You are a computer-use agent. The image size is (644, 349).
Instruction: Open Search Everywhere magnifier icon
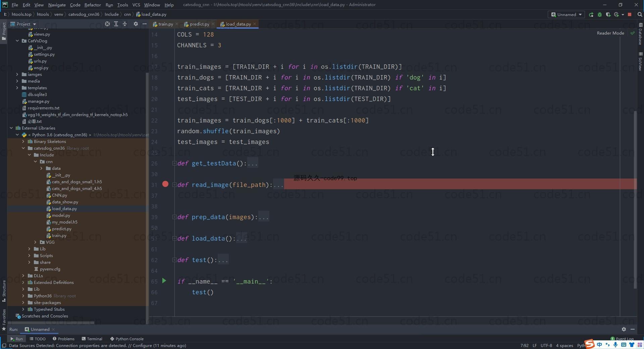point(640,14)
